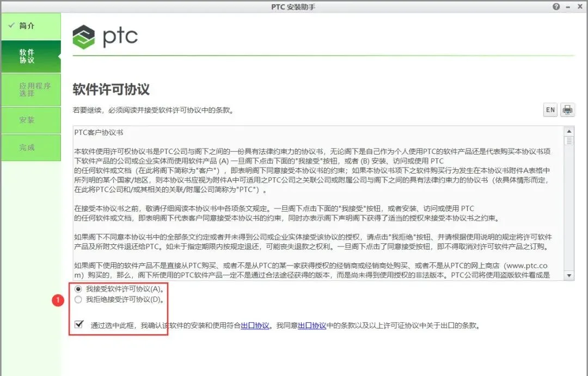
Task: Click the PTC客户协议书 heading text
Action: (x=99, y=132)
